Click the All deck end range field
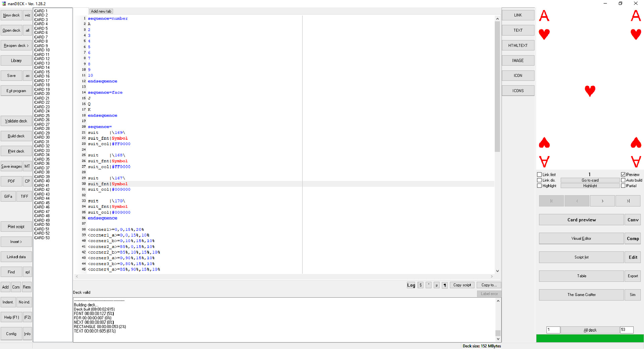 626,330
